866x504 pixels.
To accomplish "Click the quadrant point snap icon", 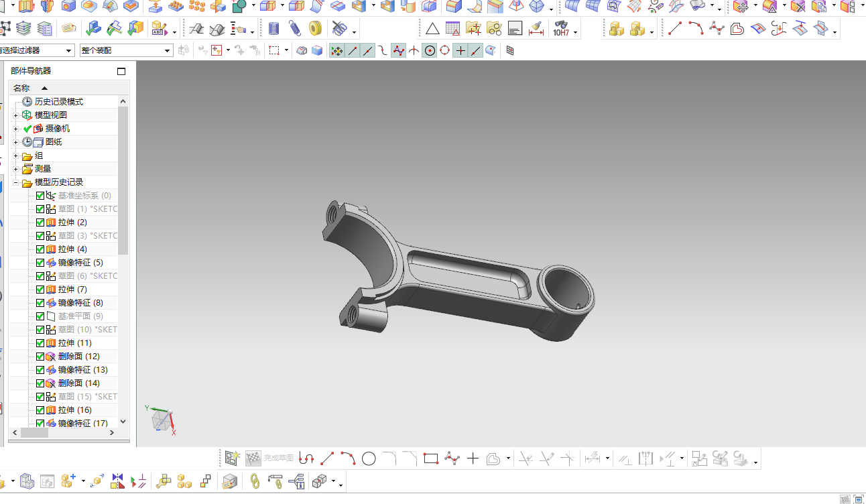I will [444, 50].
